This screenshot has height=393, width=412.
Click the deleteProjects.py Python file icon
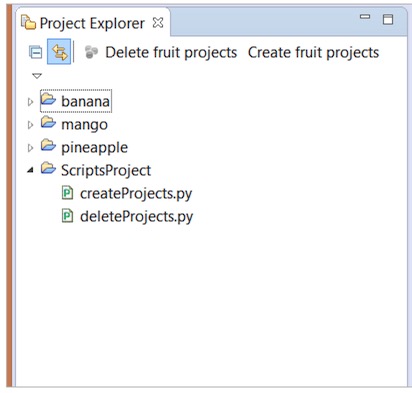pos(67,216)
